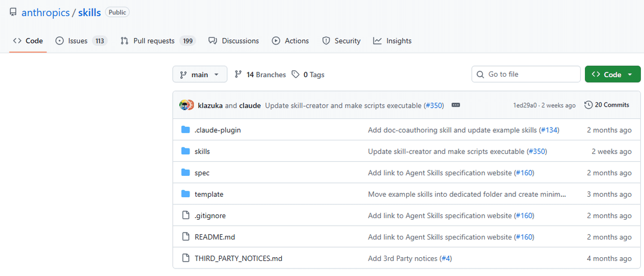Open the spec folder

202,173
